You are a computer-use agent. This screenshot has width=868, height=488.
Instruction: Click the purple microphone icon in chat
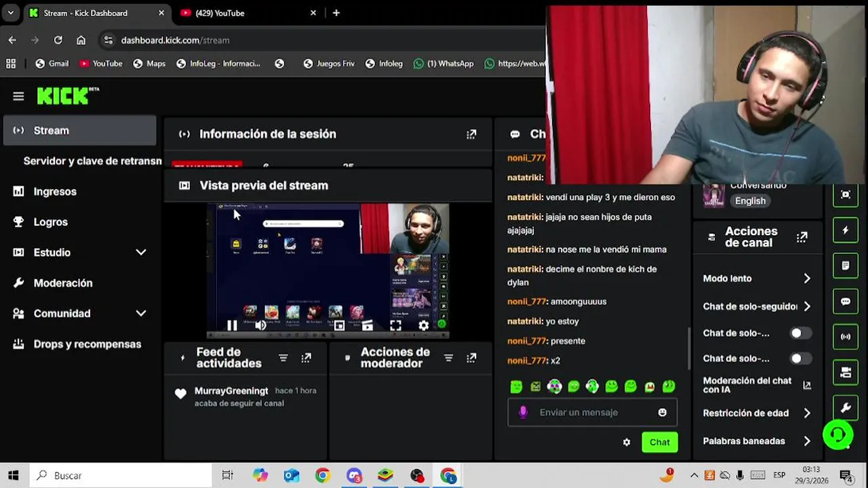[523, 412]
